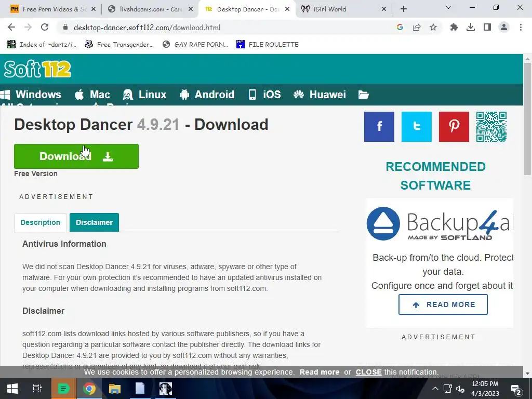This screenshot has height=399, width=532.
Task: Reload the current page
Action: point(45,27)
